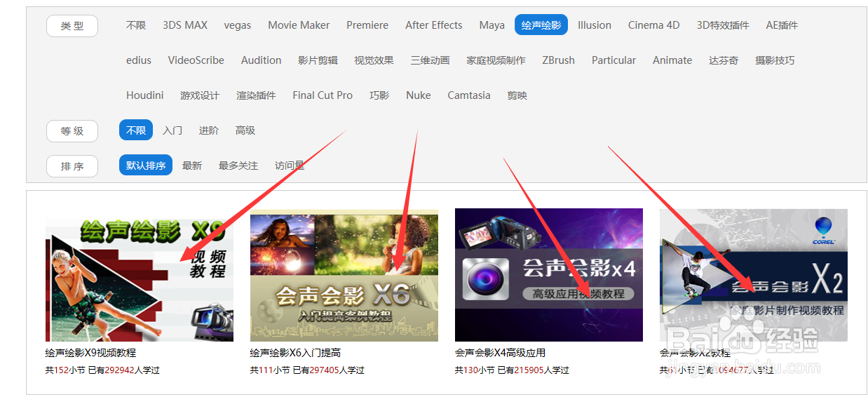Sort courses by 最新

click(192, 166)
